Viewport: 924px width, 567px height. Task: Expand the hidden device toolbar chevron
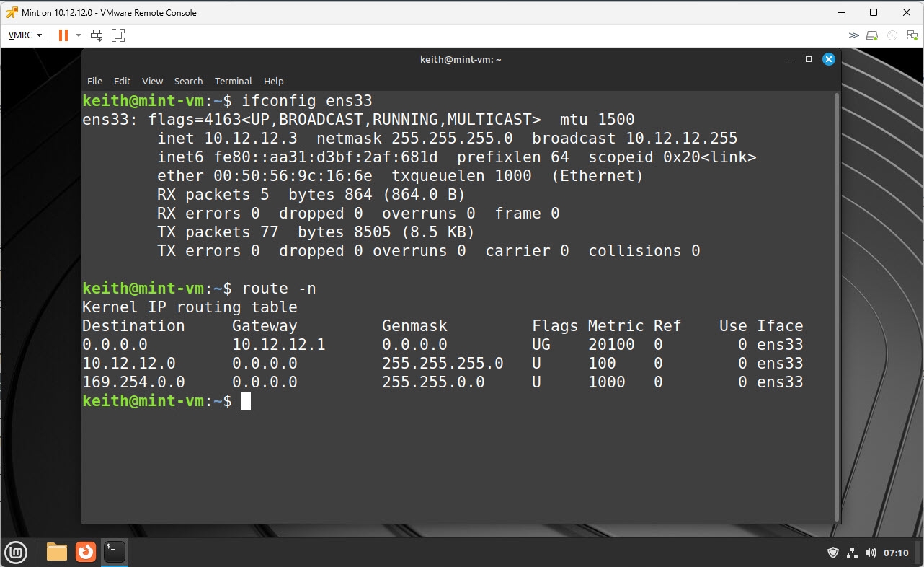point(853,35)
